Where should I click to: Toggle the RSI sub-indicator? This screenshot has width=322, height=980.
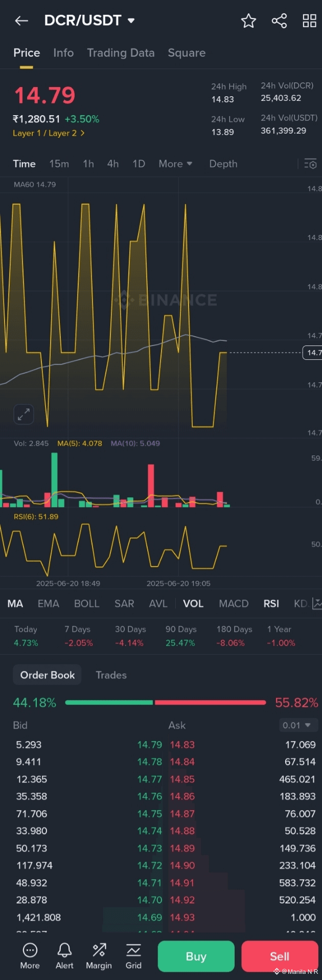pyautogui.click(x=271, y=604)
